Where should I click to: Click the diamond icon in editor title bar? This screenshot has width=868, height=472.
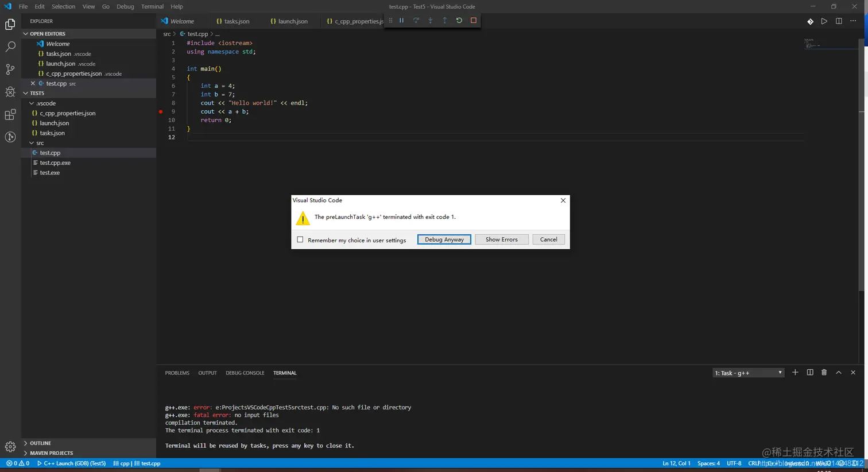[810, 21]
